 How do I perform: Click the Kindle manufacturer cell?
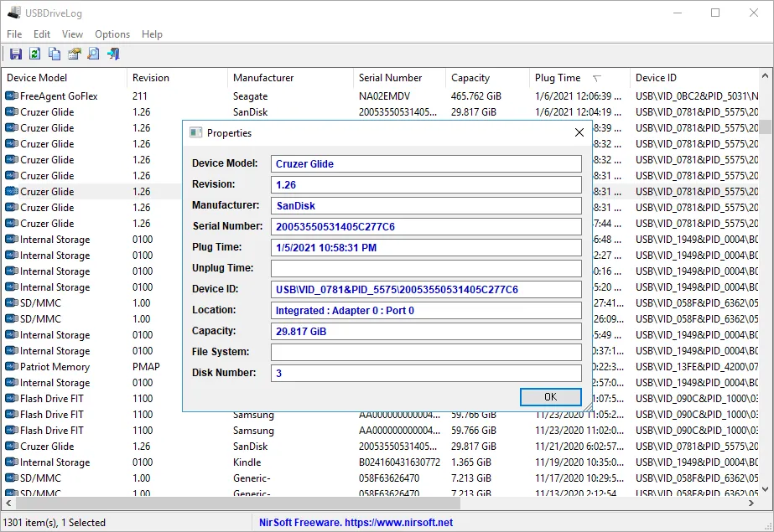point(247,462)
